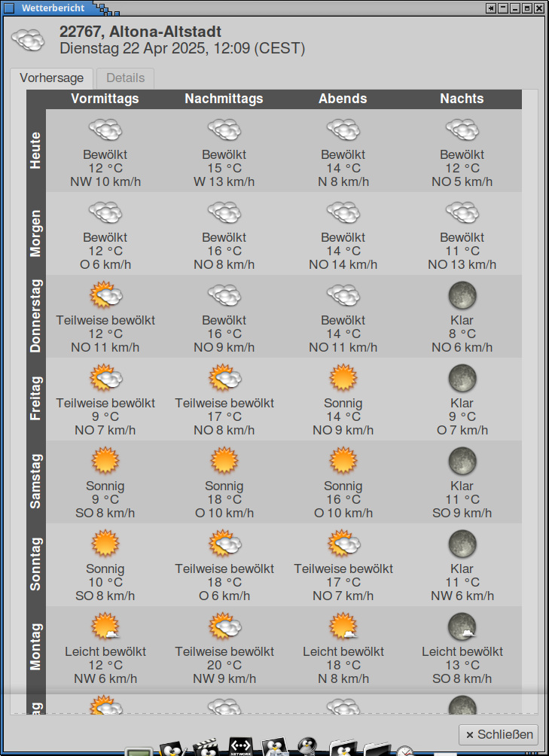Screen dimensions: 549x756
Task: Click Morgen night cloudy icon
Action: coord(462,212)
